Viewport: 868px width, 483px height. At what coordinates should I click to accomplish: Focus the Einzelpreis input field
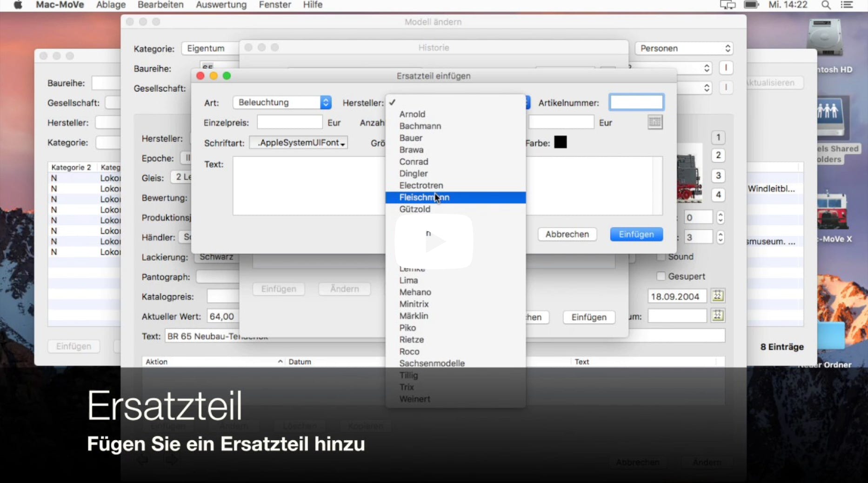pos(289,122)
